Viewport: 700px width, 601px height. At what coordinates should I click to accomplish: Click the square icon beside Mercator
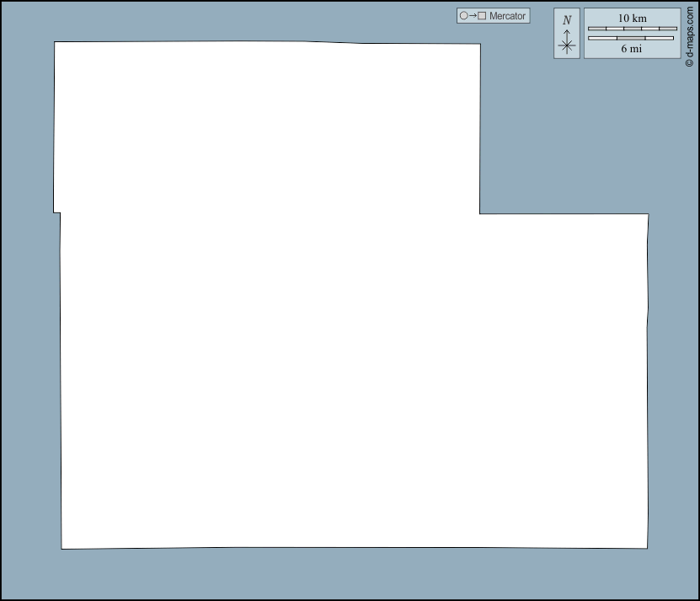pyautogui.click(x=482, y=16)
